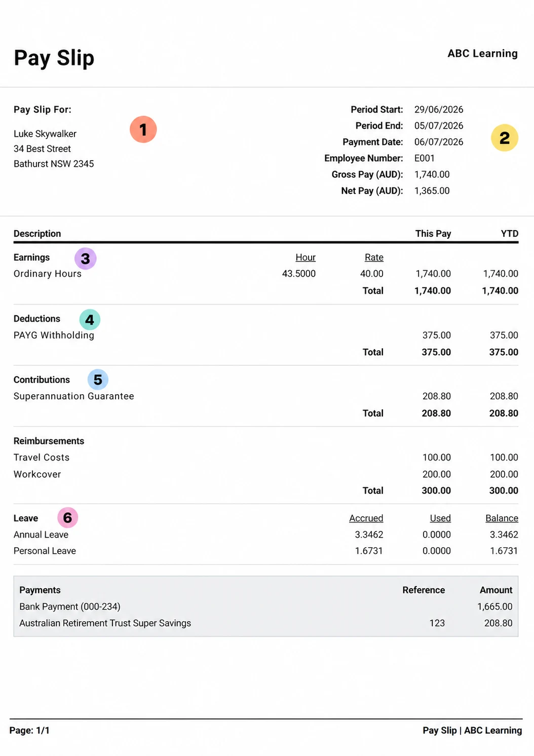This screenshot has width=534, height=756.
Task: Click the 'Reference' column header
Action: pos(424,590)
